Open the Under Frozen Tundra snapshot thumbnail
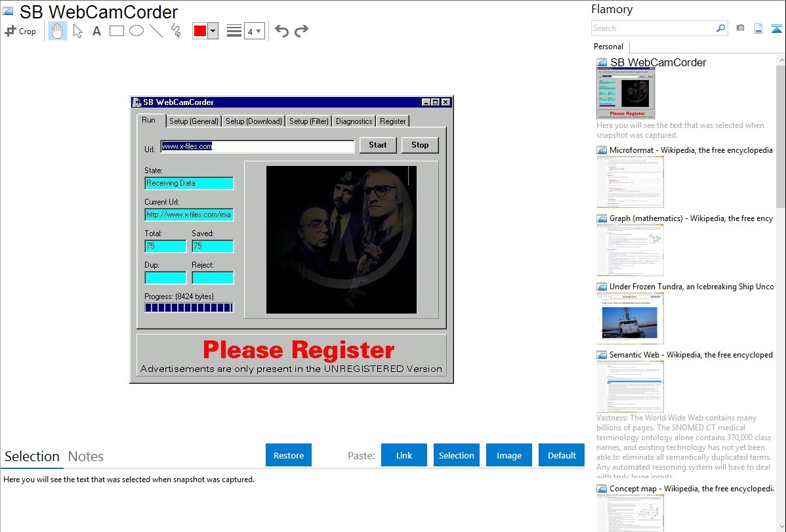The width and height of the screenshot is (786, 532). [630, 318]
